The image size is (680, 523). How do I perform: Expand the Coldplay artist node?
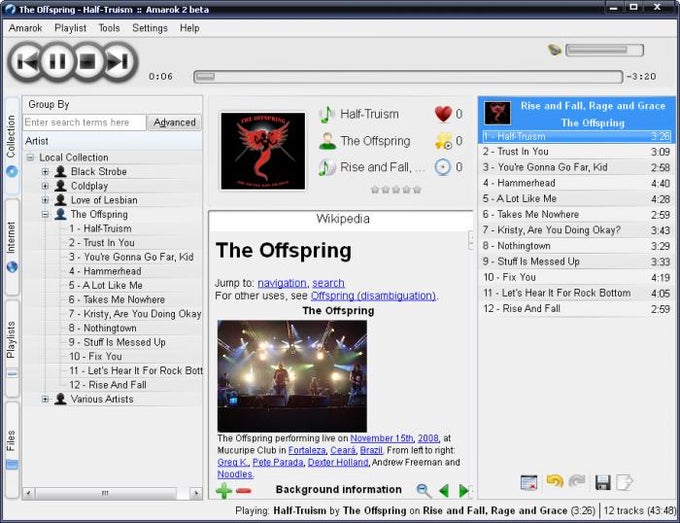[x=45, y=186]
